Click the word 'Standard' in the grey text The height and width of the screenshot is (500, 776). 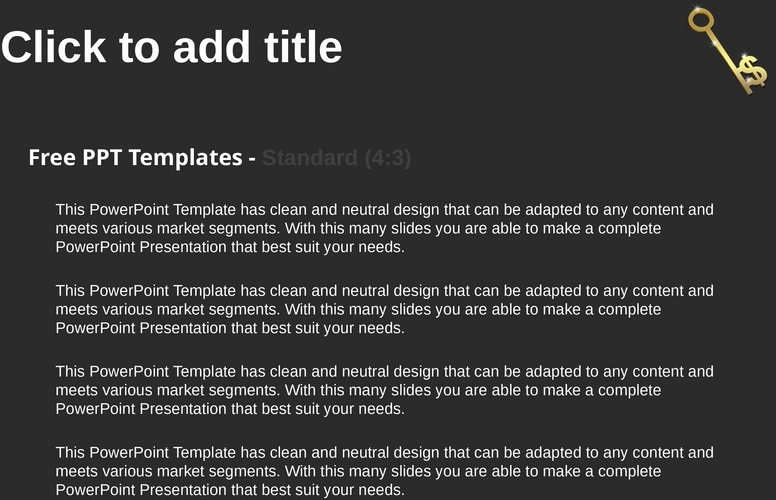pos(310,158)
